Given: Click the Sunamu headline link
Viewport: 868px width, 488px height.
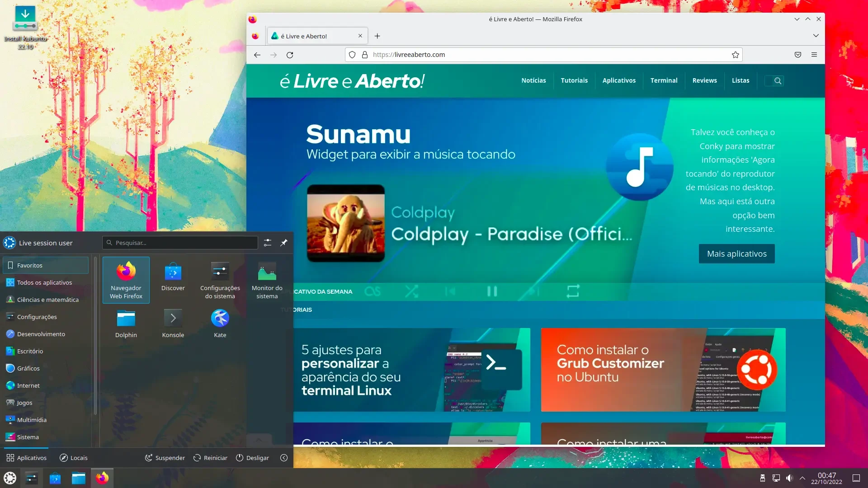Looking at the screenshot, I should pyautogui.click(x=359, y=134).
